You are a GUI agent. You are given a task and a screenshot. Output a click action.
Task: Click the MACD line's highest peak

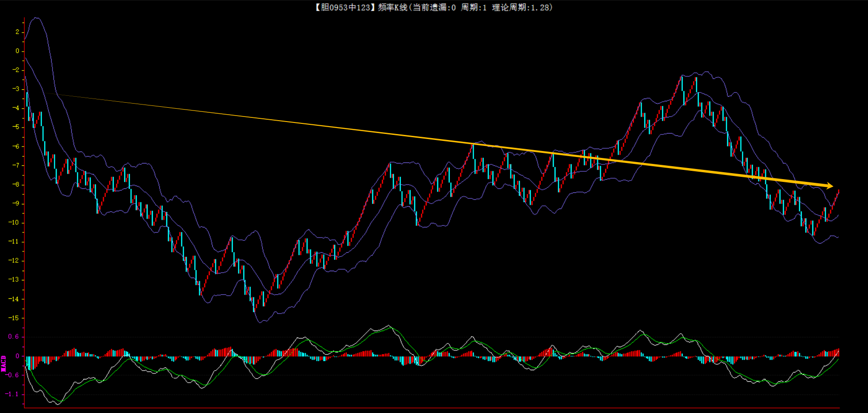(x=389, y=326)
